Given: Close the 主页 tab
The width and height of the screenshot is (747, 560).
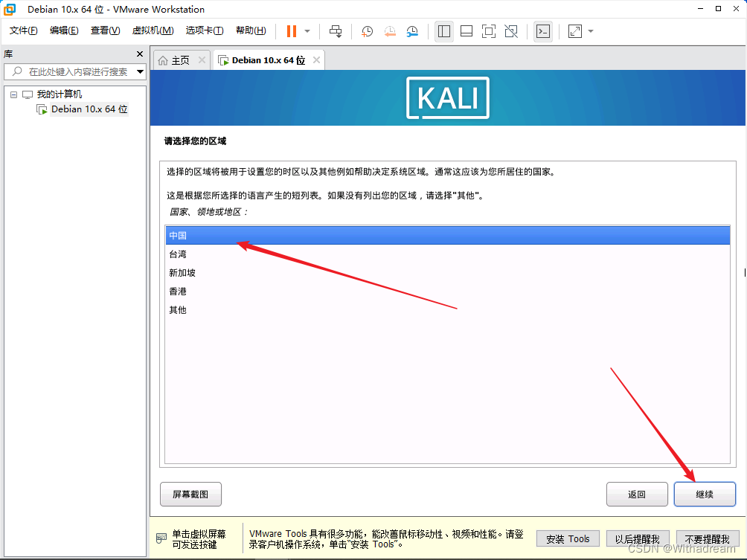Looking at the screenshot, I should 202,60.
